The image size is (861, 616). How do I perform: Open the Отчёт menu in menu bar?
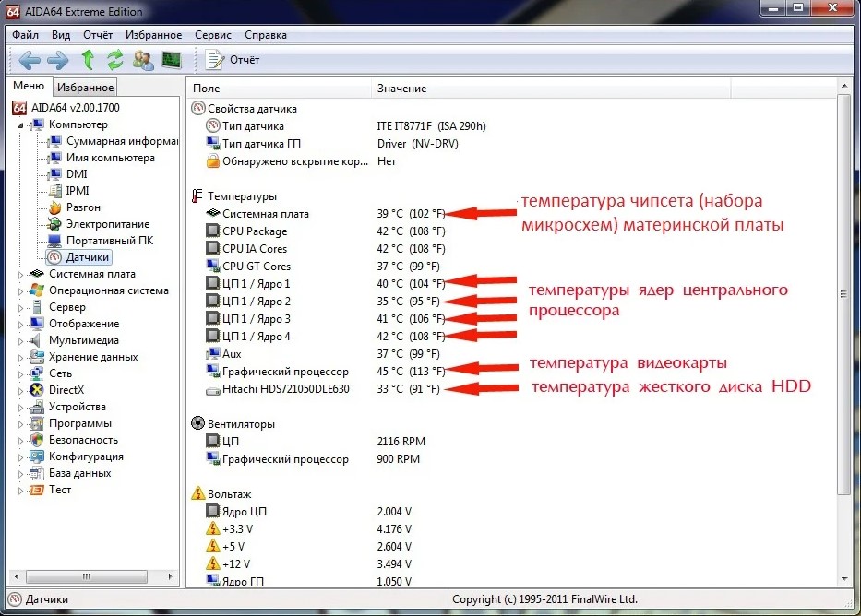click(98, 35)
